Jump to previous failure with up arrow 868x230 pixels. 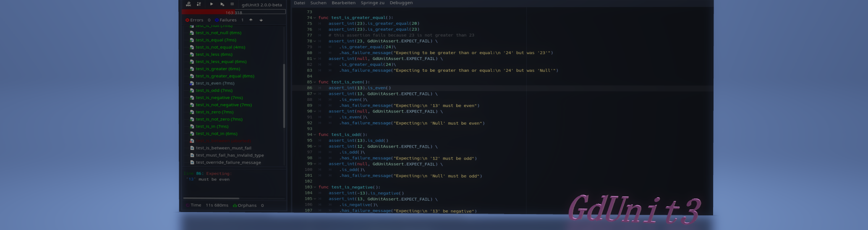[x=251, y=20]
